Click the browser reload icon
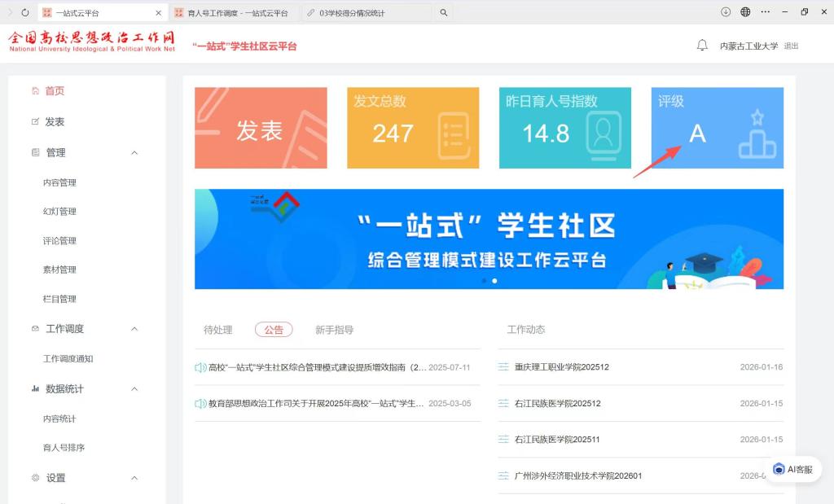834x504 pixels. click(25, 12)
